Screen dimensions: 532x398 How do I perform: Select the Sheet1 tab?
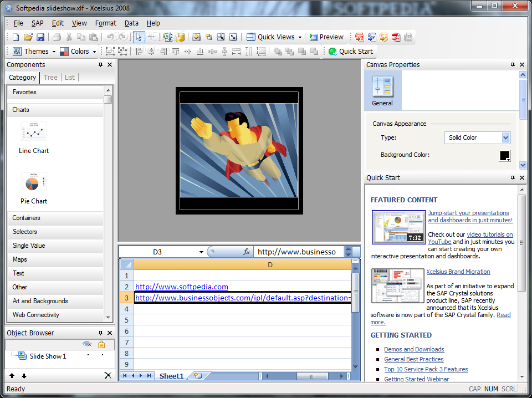pyautogui.click(x=171, y=376)
